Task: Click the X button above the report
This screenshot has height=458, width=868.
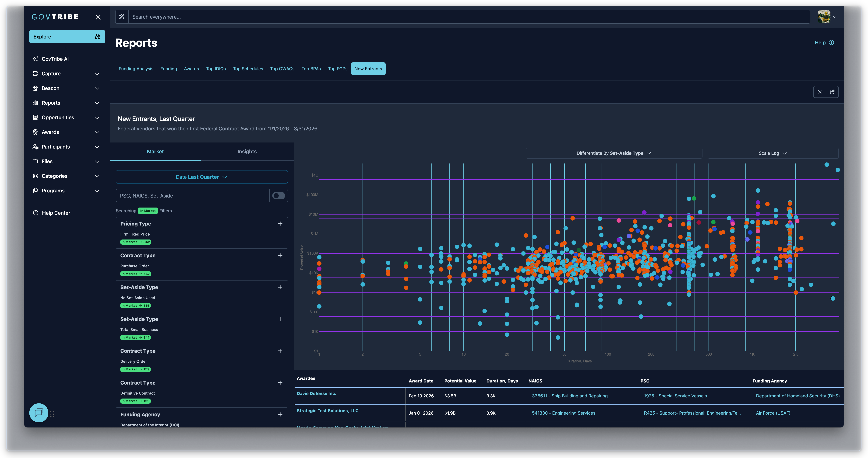Action: (x=819, y=92)
